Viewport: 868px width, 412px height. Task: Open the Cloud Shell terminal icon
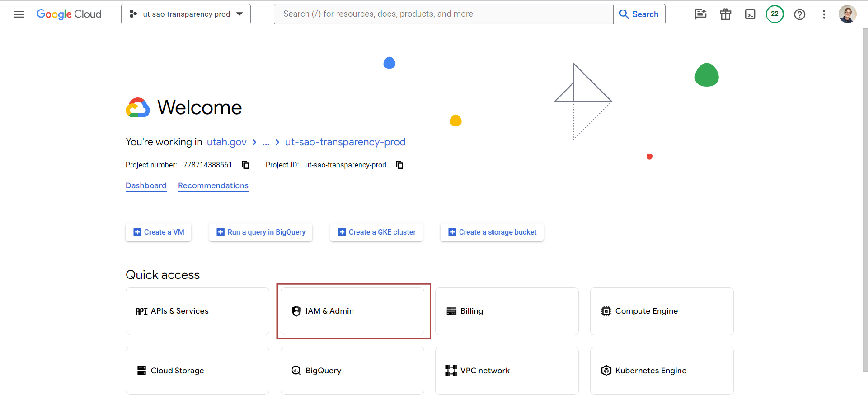click(750, 14)
